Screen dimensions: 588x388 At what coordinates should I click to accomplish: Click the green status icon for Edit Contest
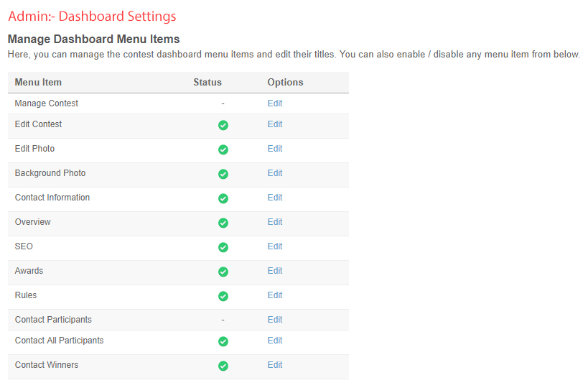click(223, 125)
